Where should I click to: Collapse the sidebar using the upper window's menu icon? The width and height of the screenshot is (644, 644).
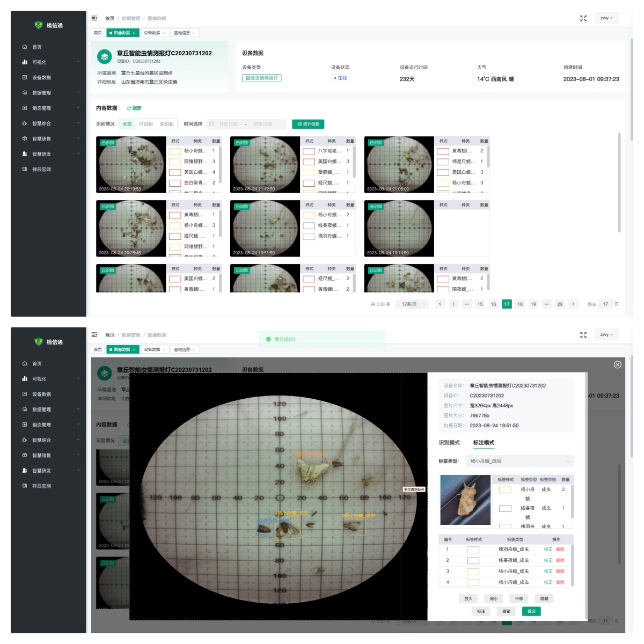[x=94, y=18]
